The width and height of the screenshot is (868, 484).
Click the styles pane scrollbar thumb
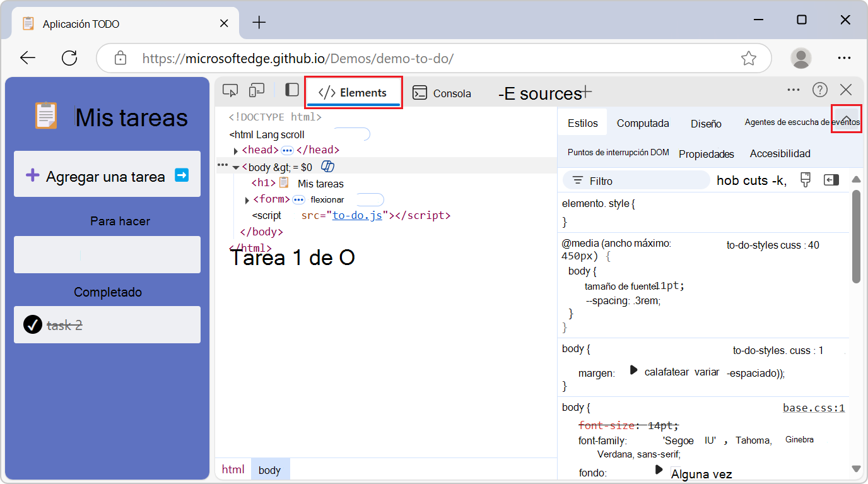click(x=856, y=237)
